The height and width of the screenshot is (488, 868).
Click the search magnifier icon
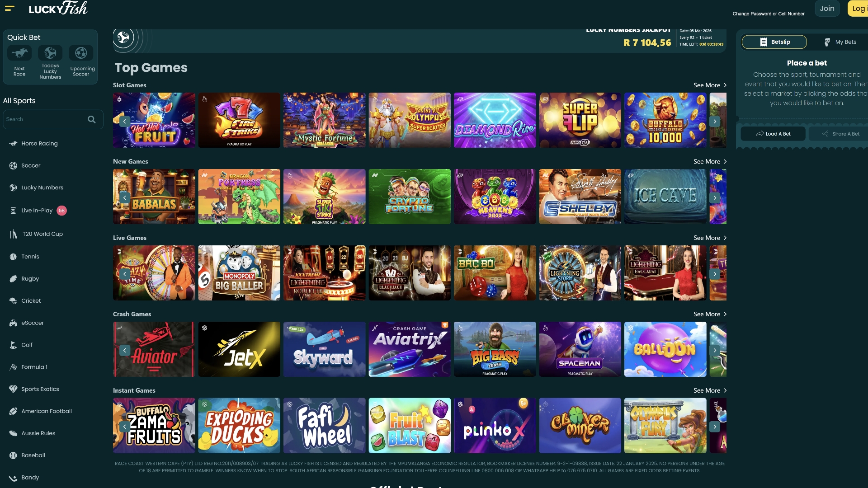coord(92,119)
